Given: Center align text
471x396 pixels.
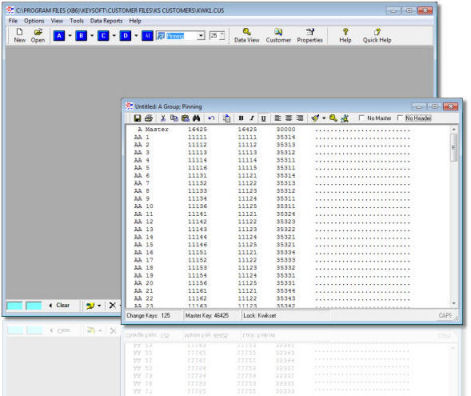Looking at the screenshot, I should (289, 118).
